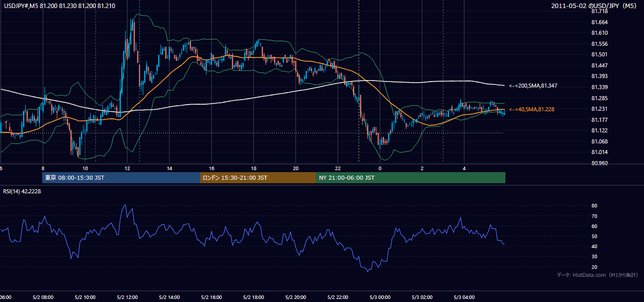Viewport: 644px width, 302px height.
Task: Click price axis value 81.231
Action: pos(599,109)
